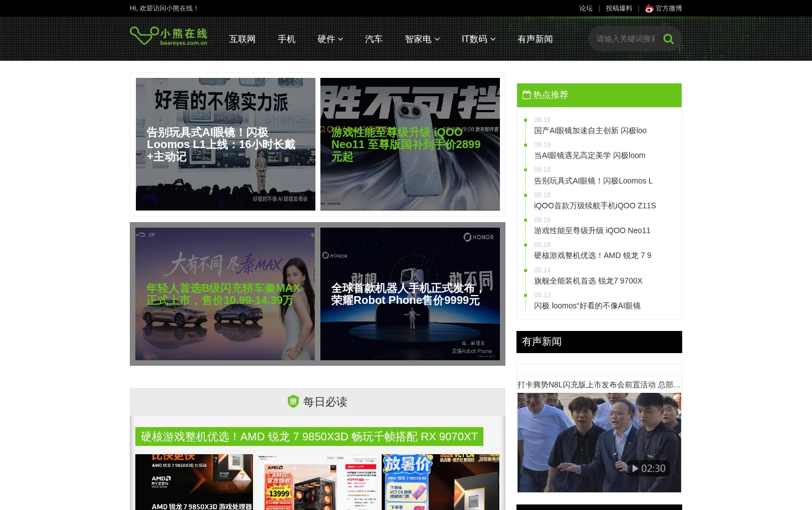
Task: Open the 放暑价 promotional thumbnail
Action: pos(440,482)
